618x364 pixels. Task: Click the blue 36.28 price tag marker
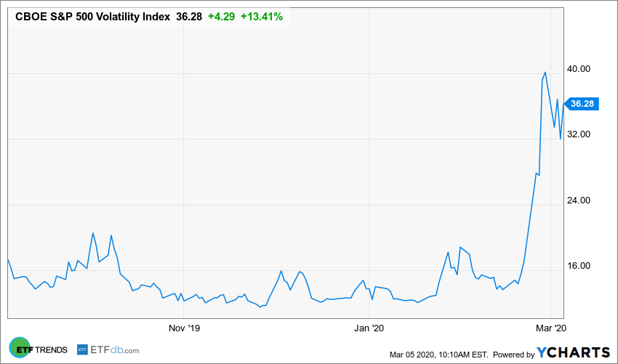[x=582, y=104]
